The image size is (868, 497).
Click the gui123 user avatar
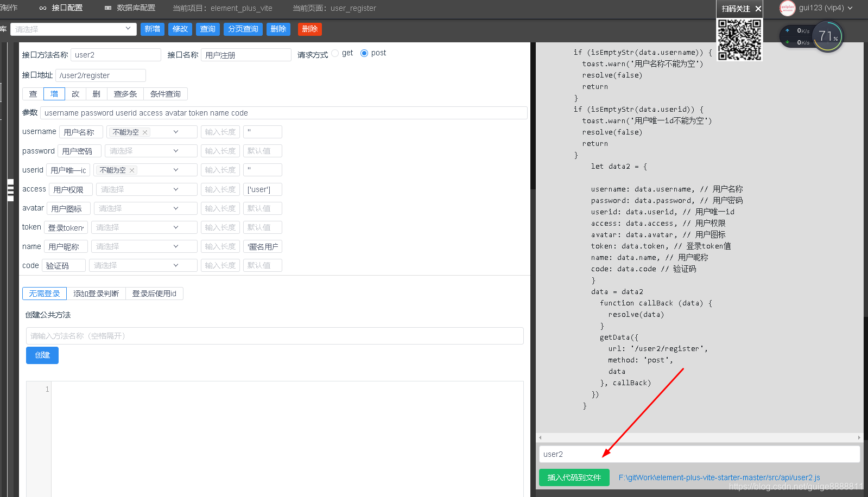tap(787, 8)
